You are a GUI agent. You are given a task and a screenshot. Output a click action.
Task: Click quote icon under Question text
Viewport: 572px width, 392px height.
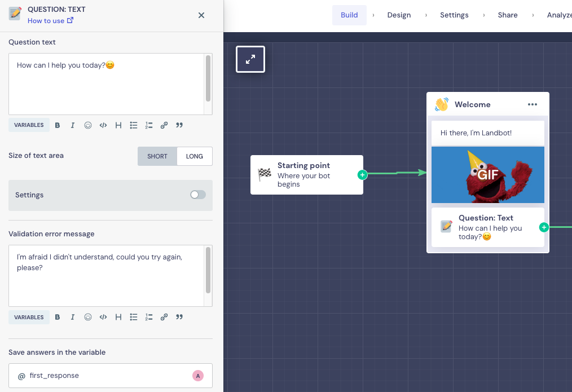pyautogui.click(x=179, y=125)
